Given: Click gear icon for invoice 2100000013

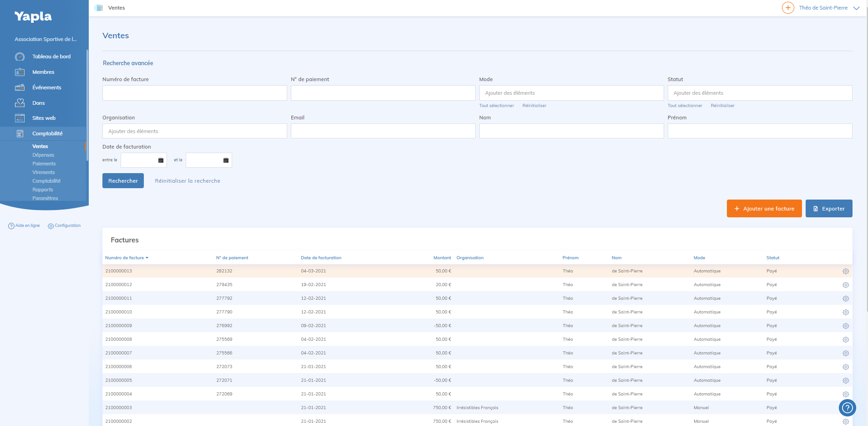Looking at the screenshot, I should (845, 271).
